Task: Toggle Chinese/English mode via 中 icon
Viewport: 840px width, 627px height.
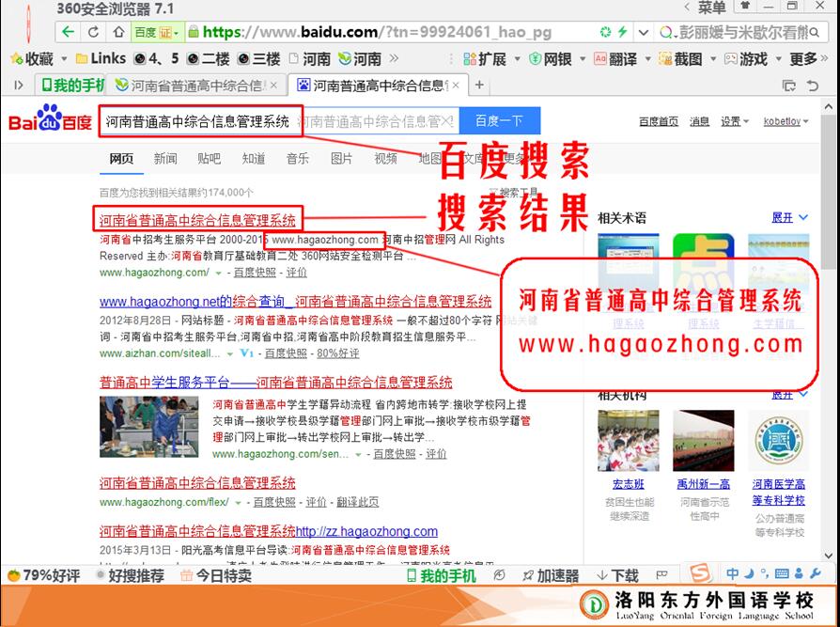Action: click(x=732, y=574)
